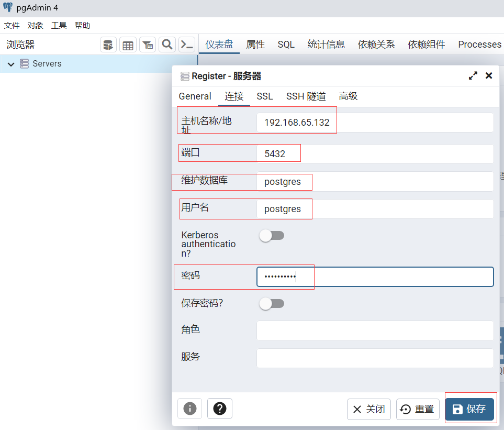The image size is (504, 430).
Task: Enable the Save Password (保存密码) switch
Action: tap(272, 304)
